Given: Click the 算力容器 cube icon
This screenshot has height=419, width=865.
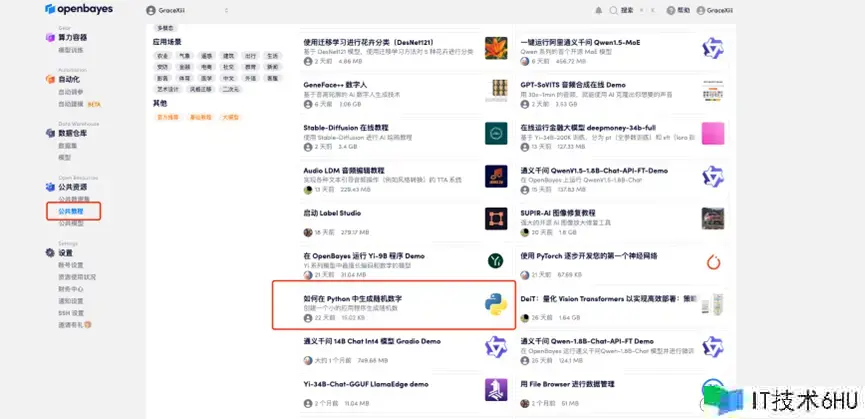Looking at the screenshot, I should click(50, 37).
